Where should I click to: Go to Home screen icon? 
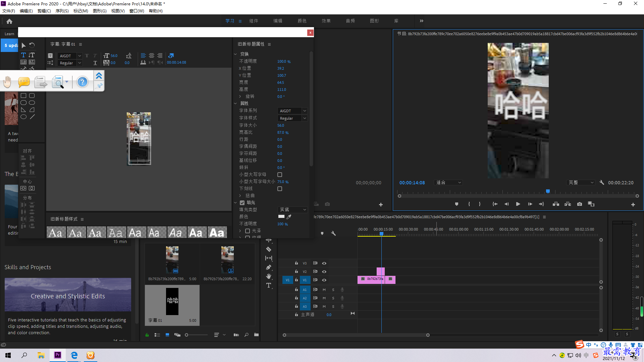pos(9,21)
